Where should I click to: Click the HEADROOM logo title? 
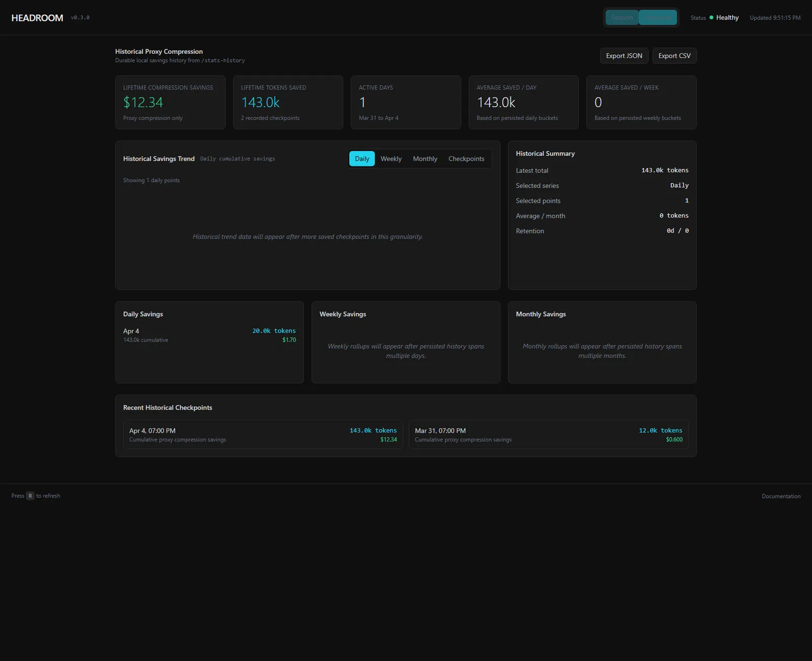point(37,18)
